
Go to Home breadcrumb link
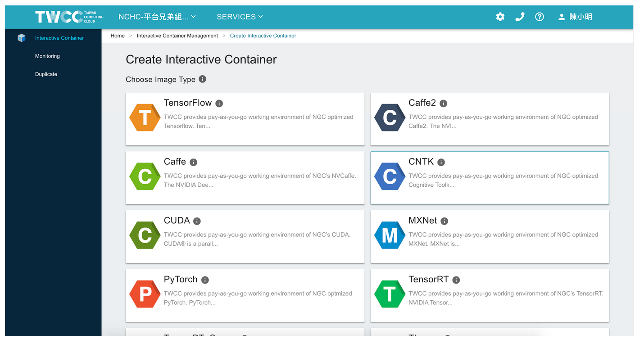point(118,36)
